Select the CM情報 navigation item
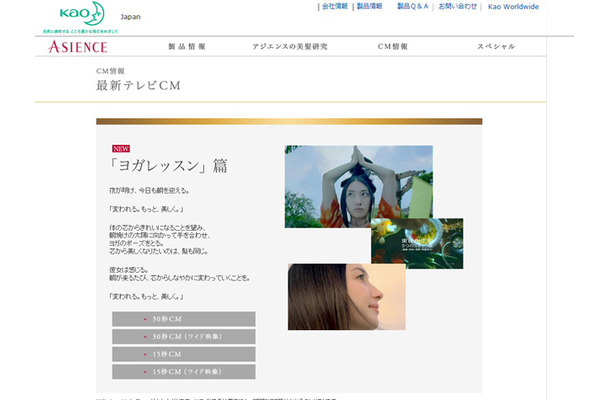The width and height of the screenshot is (610, 400). pyautogui.click(x=393, y=47)
